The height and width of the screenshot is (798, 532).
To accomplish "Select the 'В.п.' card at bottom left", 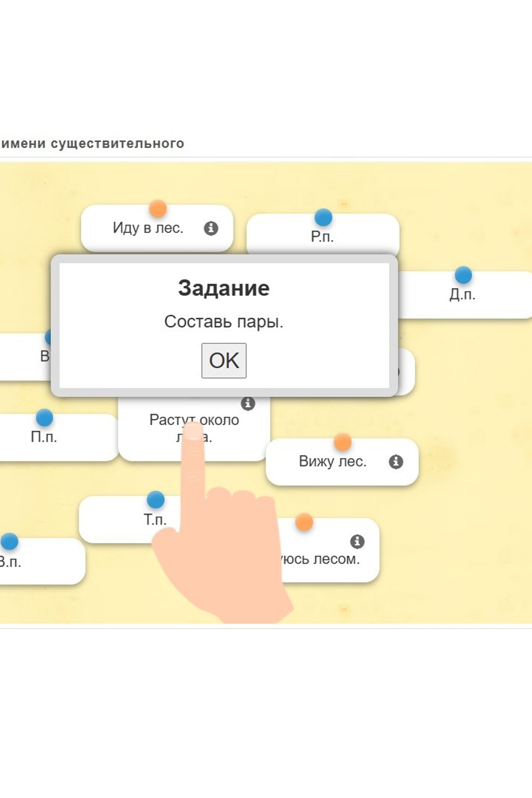I will (10, 562).
